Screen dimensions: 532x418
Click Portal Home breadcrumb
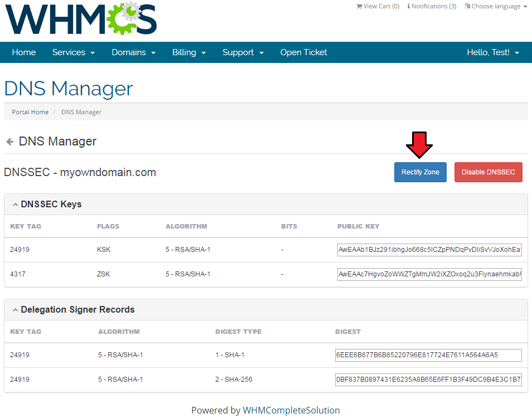pos(30,112)
